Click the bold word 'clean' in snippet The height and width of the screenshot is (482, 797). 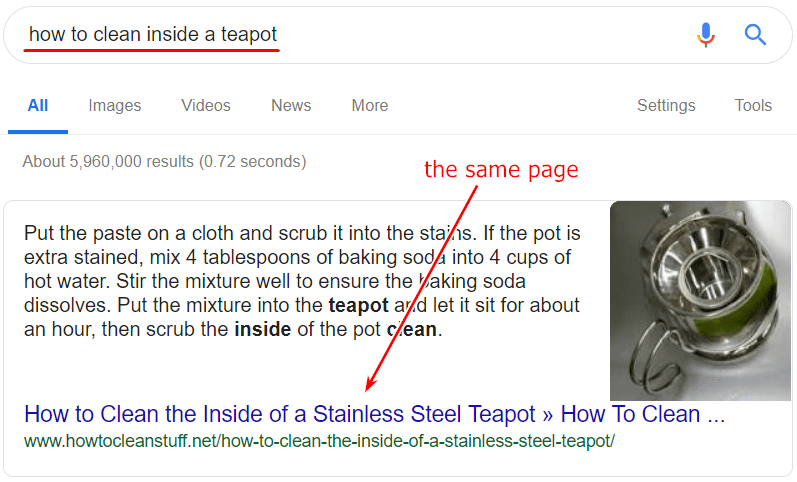(412, 329)
